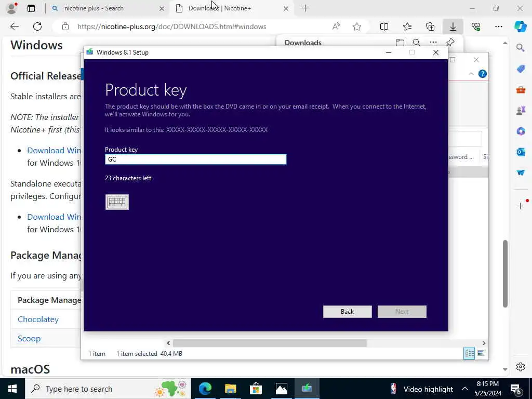Open Microsoft Edge from the taskbar
532x399 pixels.
205,389
